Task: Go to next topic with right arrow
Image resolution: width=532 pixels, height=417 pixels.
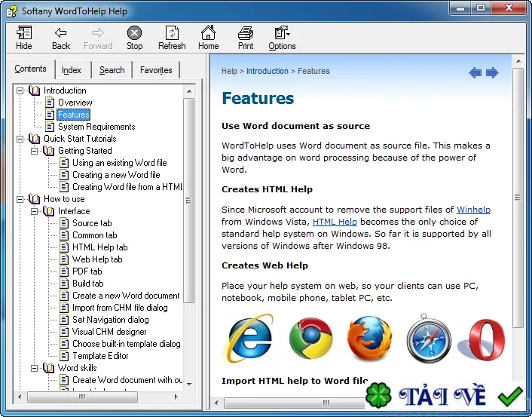Action: point(492,72)
